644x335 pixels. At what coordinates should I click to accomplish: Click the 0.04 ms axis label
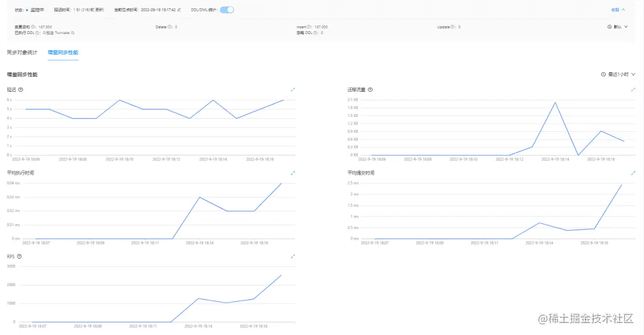pyautogui.click(x=13, y=183)
